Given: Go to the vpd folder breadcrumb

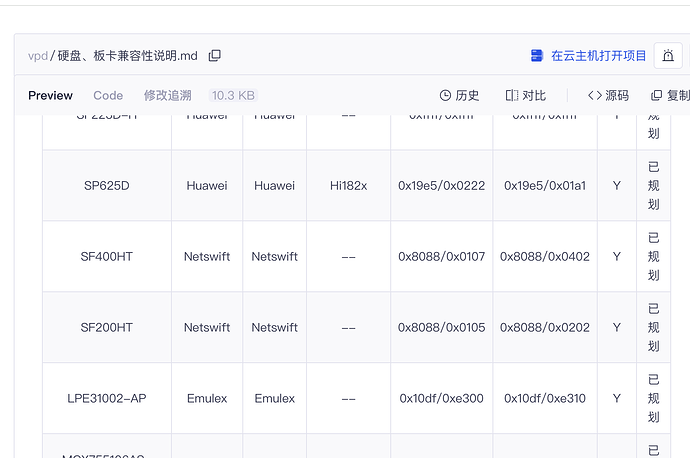Looking at the screenshot, I should (37, 56).
